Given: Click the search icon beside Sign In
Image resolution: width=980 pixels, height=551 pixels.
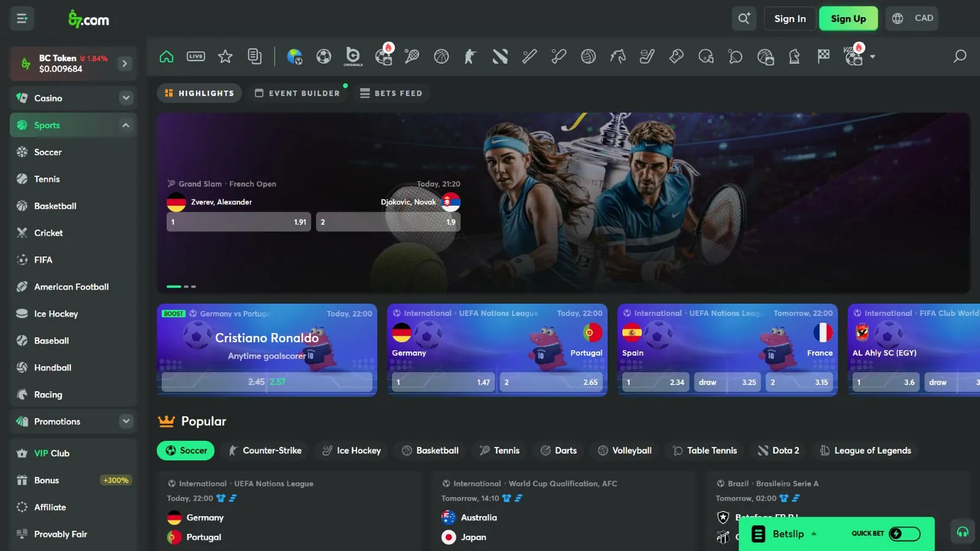Looking at the screenshot, I should (x=744, y=18).
